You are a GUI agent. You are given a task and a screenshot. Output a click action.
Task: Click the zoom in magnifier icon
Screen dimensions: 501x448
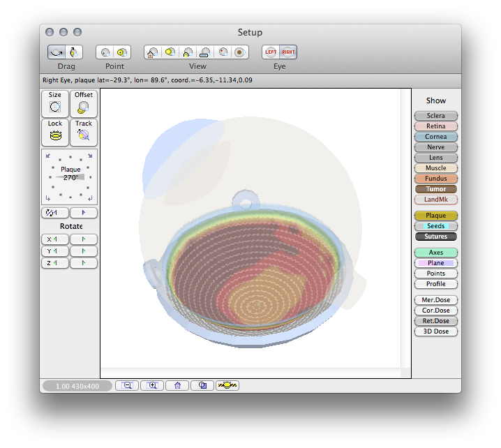point(152,385)
